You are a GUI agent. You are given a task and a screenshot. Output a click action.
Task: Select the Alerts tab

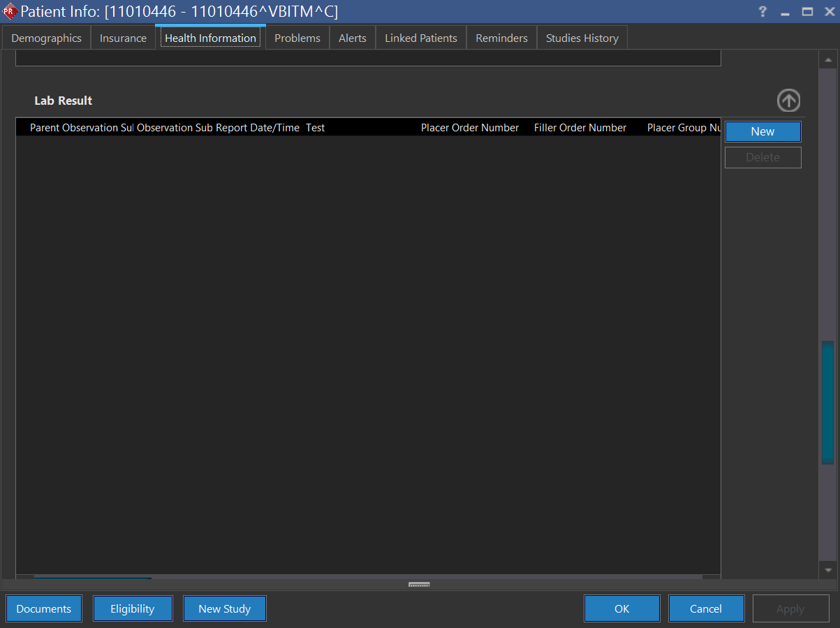click(x=353, y=38)
